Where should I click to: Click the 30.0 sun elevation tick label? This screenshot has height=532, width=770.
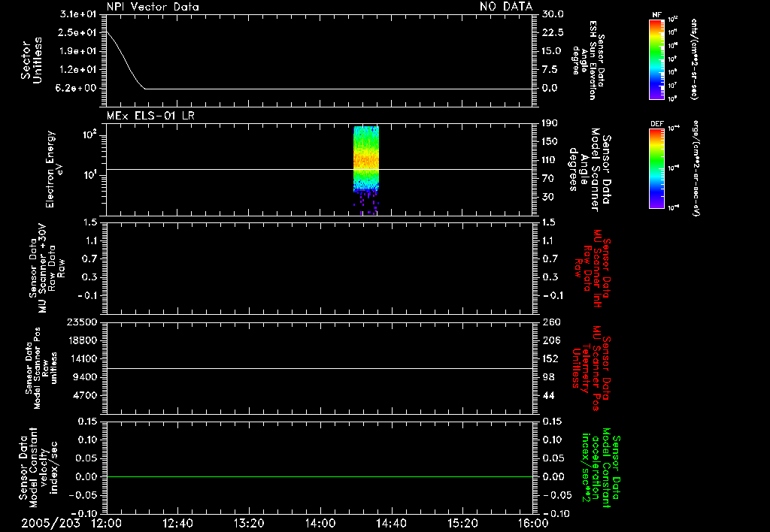pyautogui.click(x=553, y=14)
